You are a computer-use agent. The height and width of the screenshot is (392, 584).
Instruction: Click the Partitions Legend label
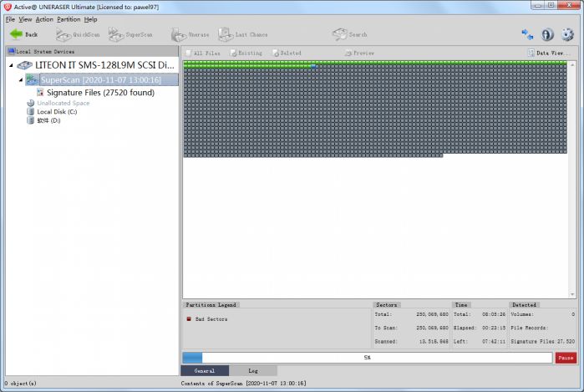coord(211,305)
